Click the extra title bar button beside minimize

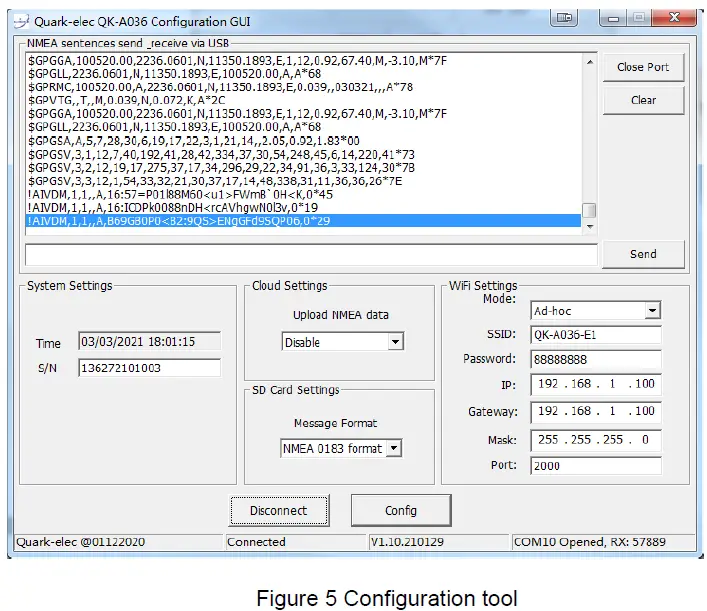click(x=564, y=18)
